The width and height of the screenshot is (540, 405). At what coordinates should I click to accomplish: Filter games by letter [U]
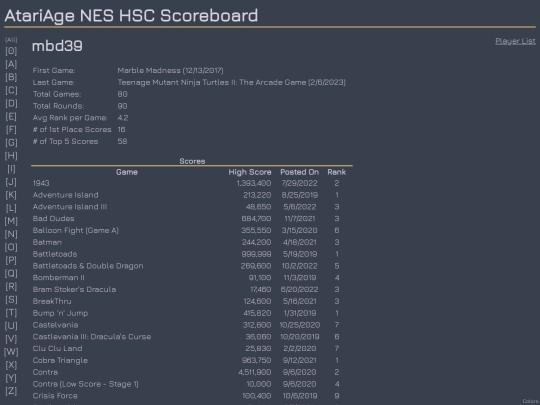11,326
